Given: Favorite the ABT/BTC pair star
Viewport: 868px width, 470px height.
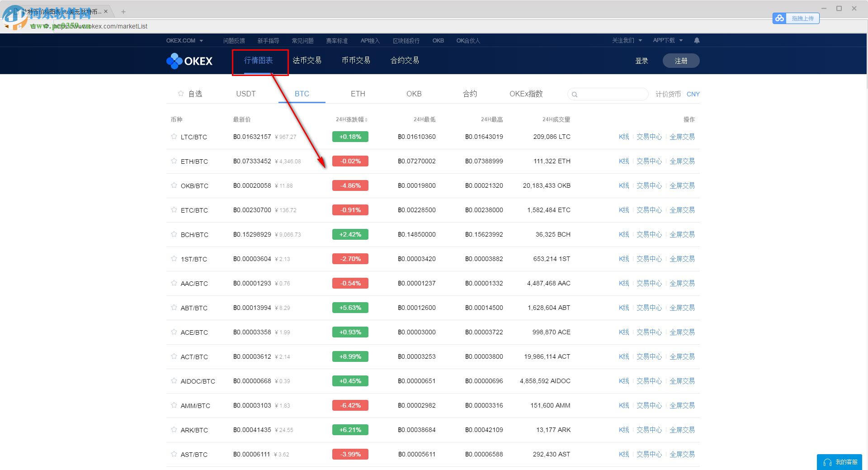Looking at the screenshot, I should [x=174, y=308].
